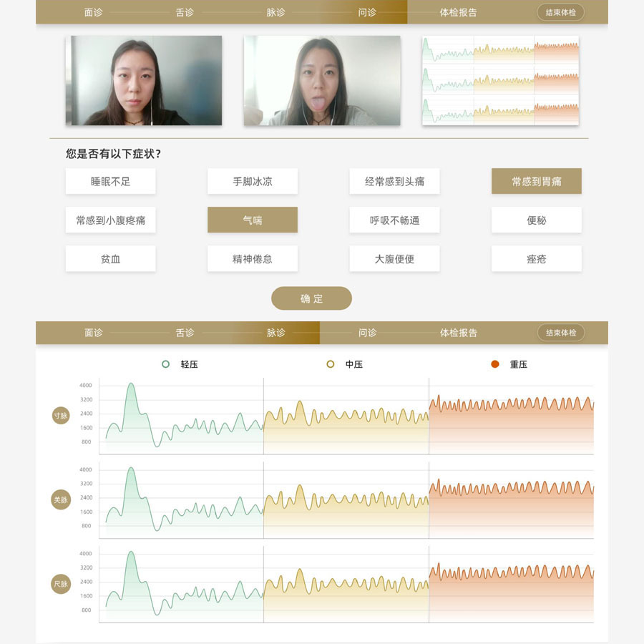The image size is (644, 644).
Task: Click the 关脉 round badge
Action: [61, 500]
